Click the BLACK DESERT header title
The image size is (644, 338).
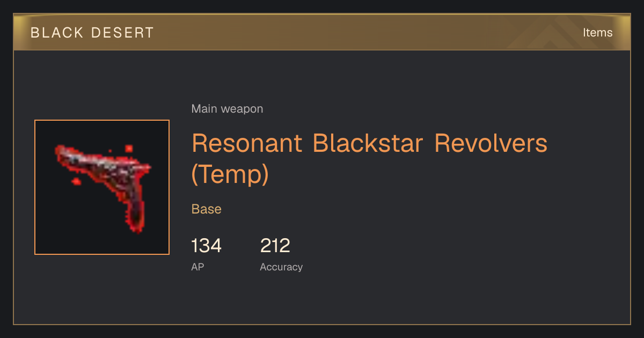92,33
